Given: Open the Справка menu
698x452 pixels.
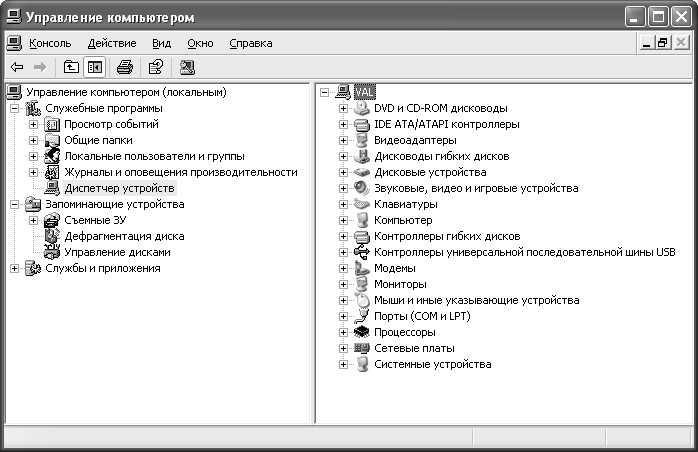Looking at the screenshot, I should (x=250, y=43).
